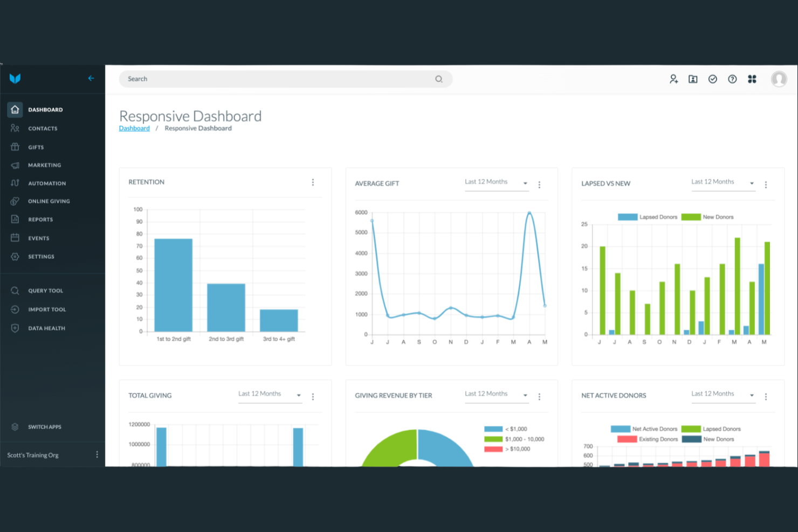Viewport: 798px width, 532px height.
Task: Click the add-contact icon in the top bar
Action: point(673,79)
